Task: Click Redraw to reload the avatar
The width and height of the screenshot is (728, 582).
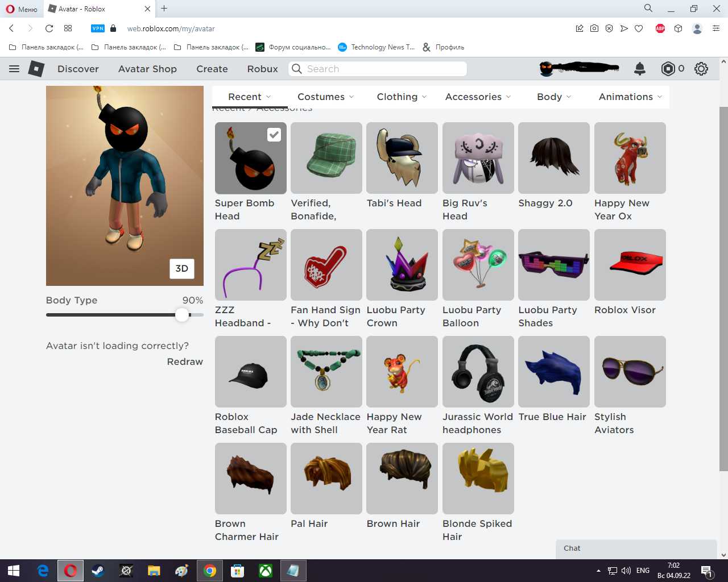Action: 185,361
